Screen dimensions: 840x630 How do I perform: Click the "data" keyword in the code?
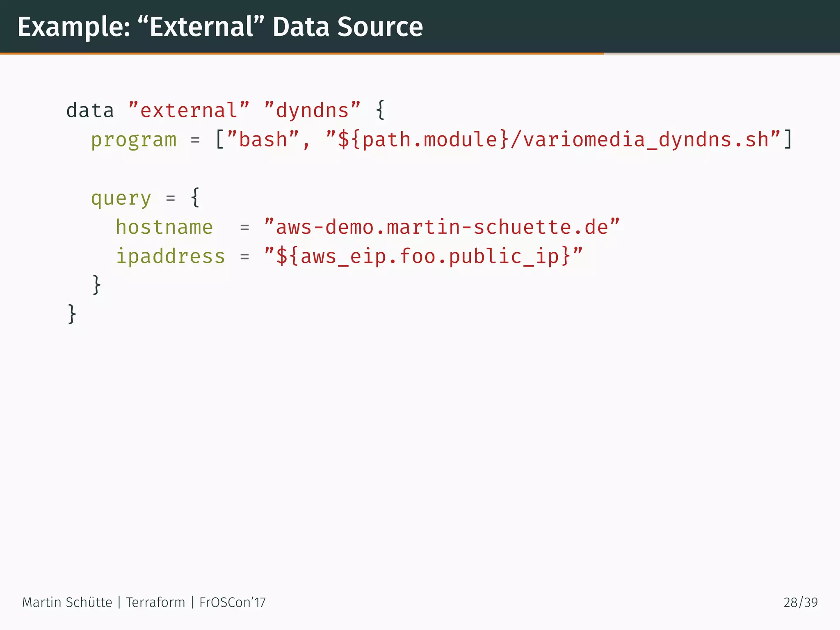[x=90, y=110]
